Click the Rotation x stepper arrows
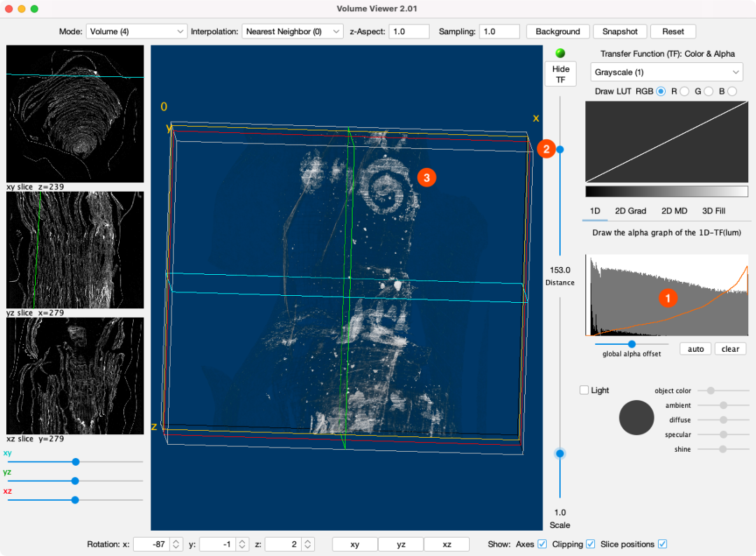Viewport: 756px width, 556px height. point(176,544)
